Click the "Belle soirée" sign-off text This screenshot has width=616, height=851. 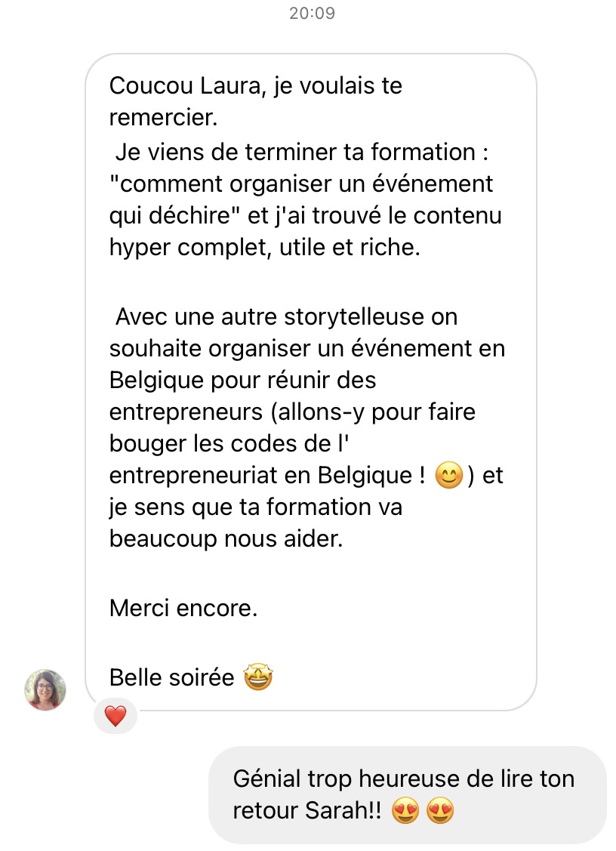click(171, 678)
